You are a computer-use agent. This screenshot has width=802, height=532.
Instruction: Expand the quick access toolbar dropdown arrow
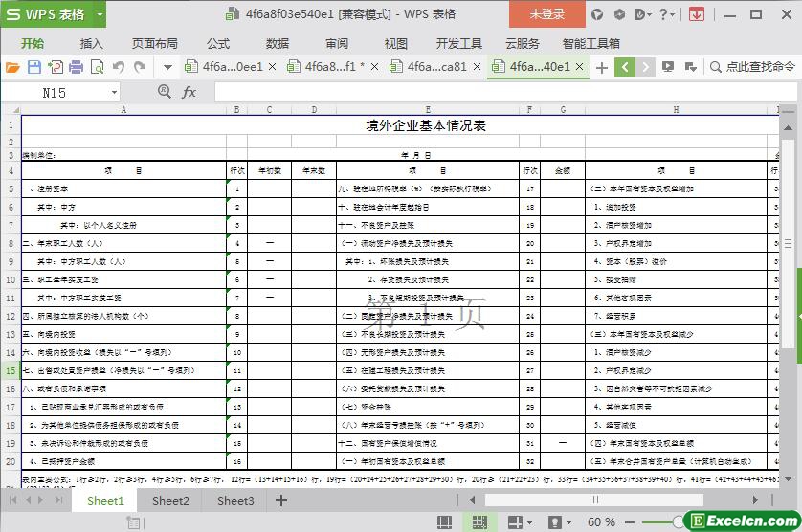(x=167, y=67)
